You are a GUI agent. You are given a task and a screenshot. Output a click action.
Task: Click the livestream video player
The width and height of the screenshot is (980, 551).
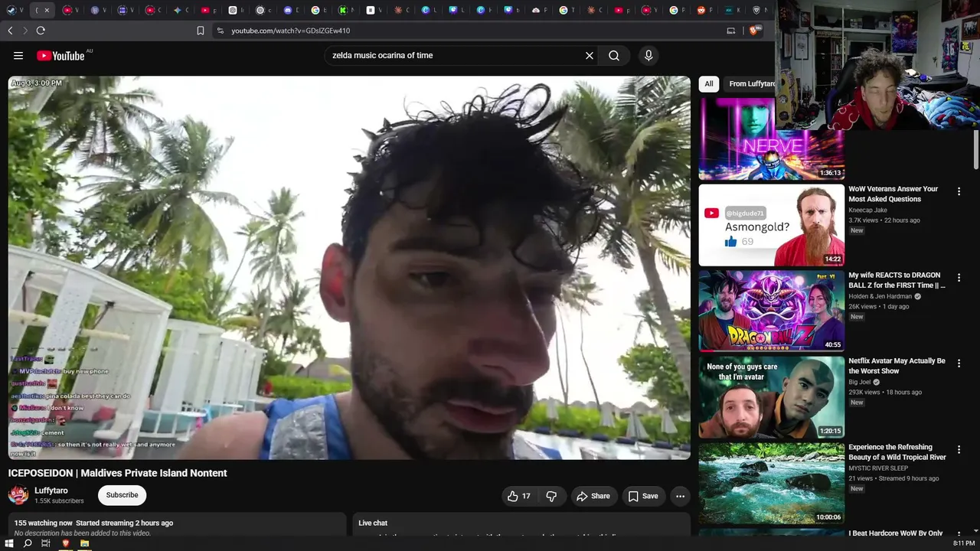(x=349, y=268)
